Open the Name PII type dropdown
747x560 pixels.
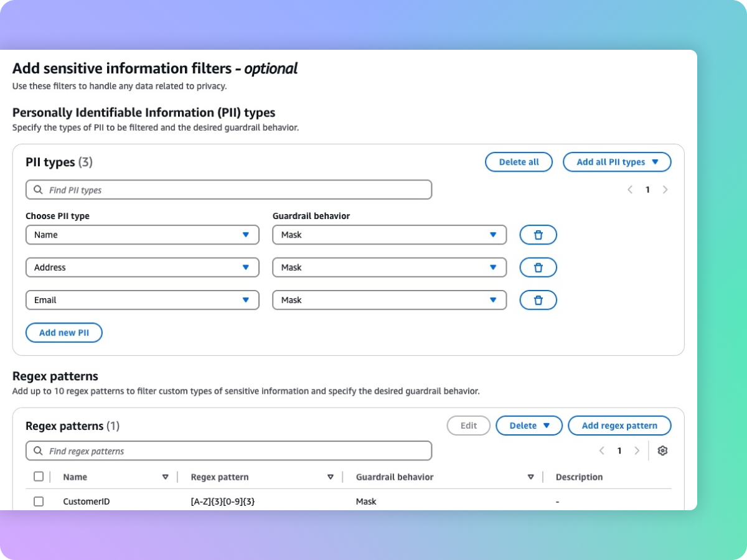142,235
